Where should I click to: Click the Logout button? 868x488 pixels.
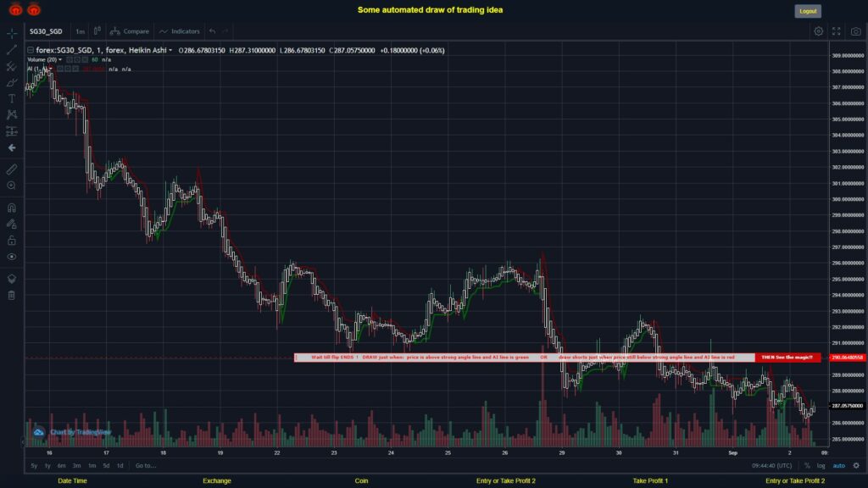[x=808, y=11]
